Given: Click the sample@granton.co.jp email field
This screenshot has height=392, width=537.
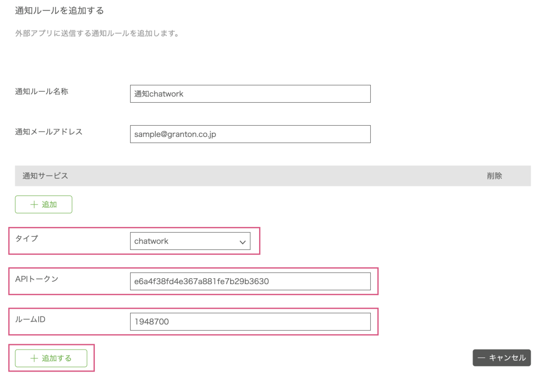Looking at the screenshot, I should click(250, 134).
